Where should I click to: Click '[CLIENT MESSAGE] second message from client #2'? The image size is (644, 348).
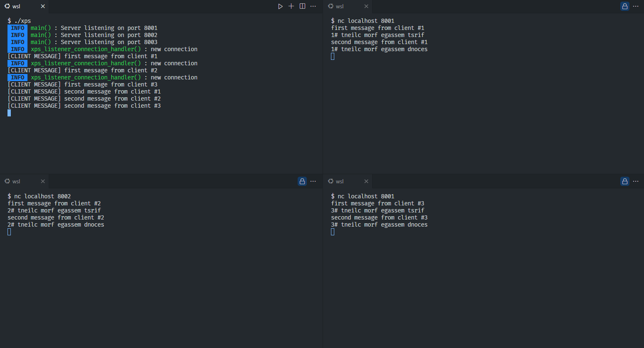coord(84,99)
